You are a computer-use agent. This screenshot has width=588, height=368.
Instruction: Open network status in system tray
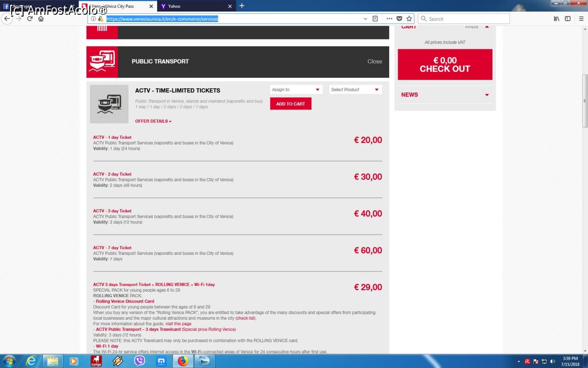544,362
